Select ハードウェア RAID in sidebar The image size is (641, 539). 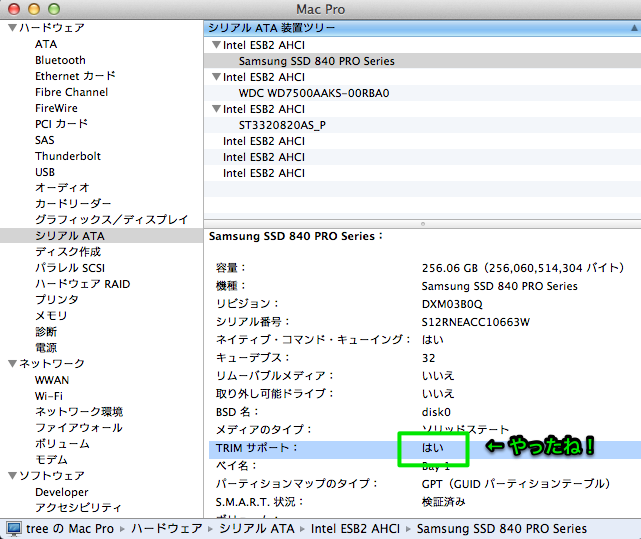(83, 284)
